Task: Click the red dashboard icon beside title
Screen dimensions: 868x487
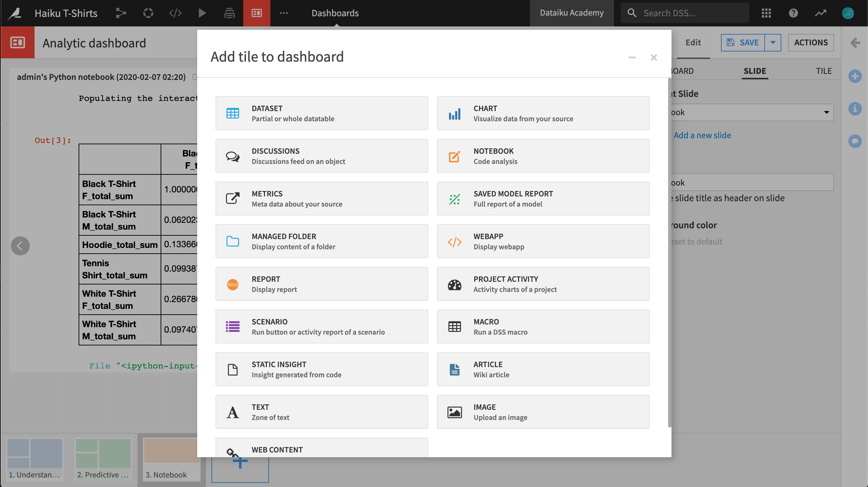Action: pyautogui.click(x=18, y=43)
